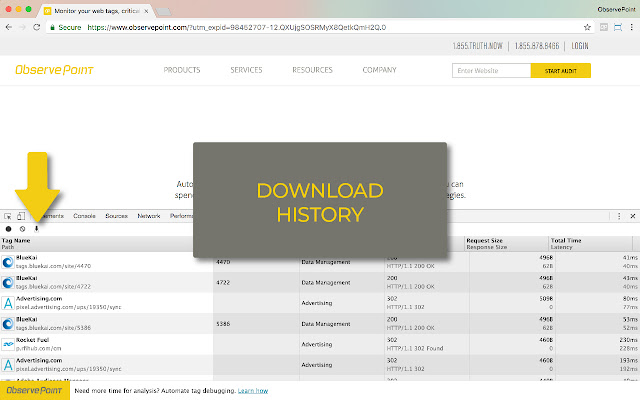640x400 pixels.
Task: Click the Login link
Action: (x=579, y=45)
